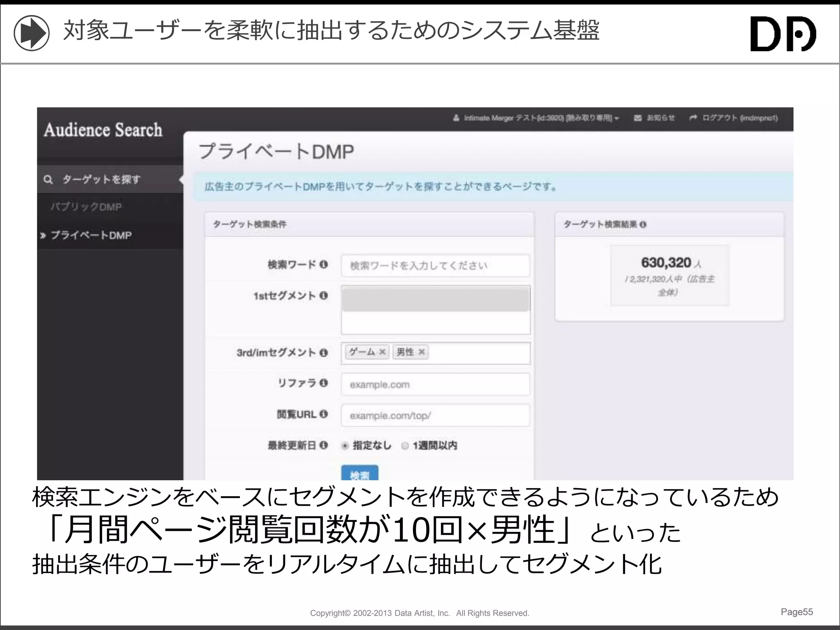Viewport: 840px width, 630px height.
Task: Click the blue info banner about 広告主のプライベートDMP
Action: click(493, 187)
